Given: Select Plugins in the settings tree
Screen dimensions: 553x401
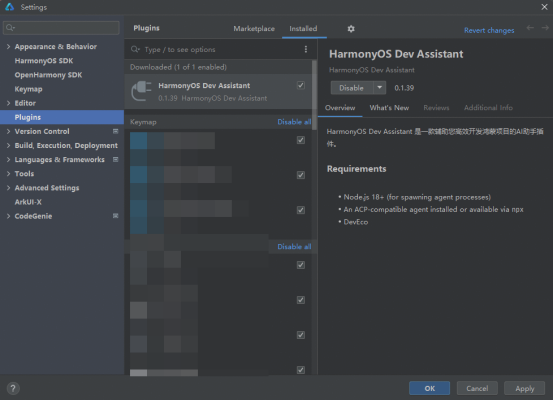Looking at the screenshot, I should coord(62,117).
